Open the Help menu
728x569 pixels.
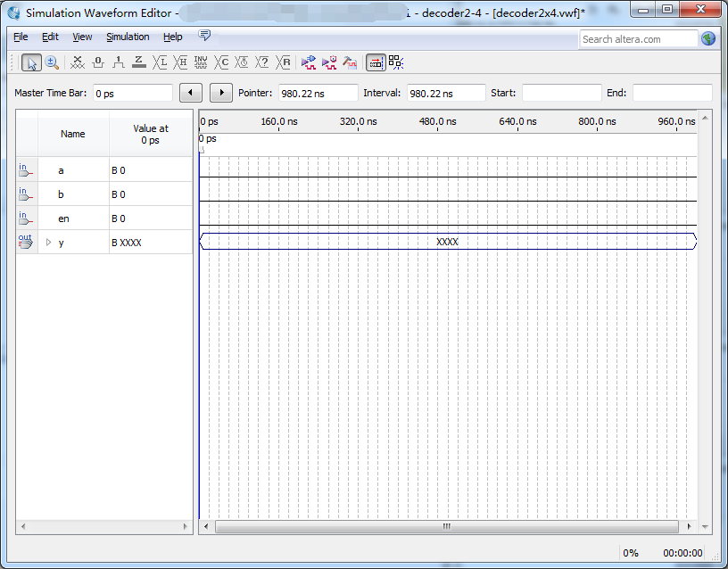tap(173, 37)
